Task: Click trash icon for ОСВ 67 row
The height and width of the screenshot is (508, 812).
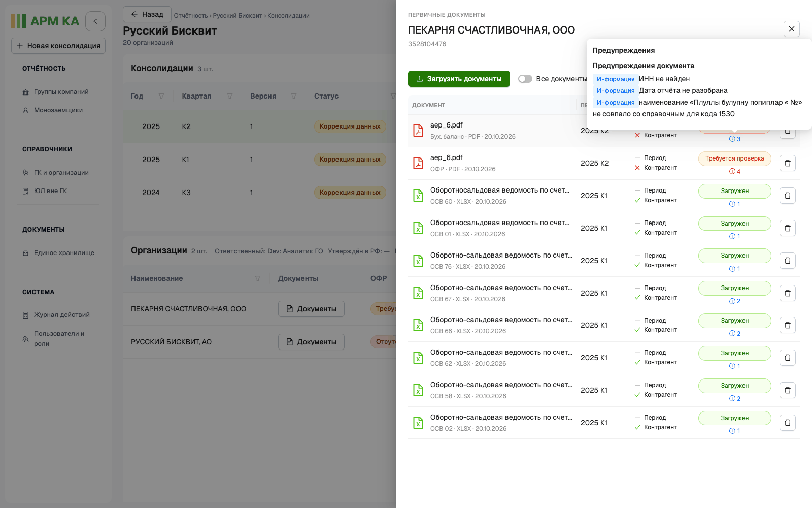Action: click(x=787, y=293)
